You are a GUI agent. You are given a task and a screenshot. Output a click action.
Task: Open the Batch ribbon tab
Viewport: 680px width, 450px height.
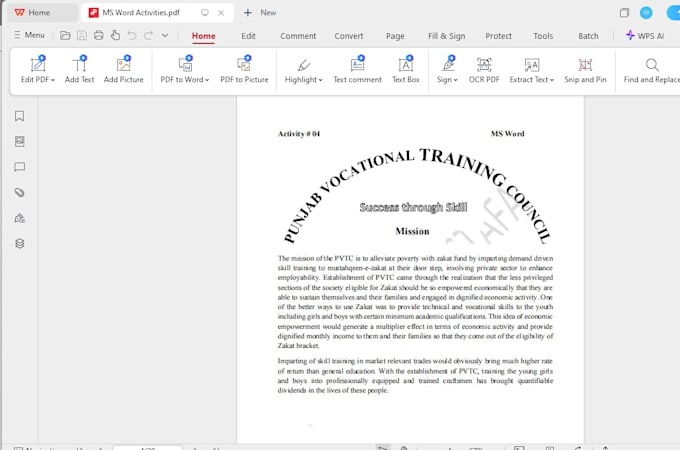tap(588, 36)
